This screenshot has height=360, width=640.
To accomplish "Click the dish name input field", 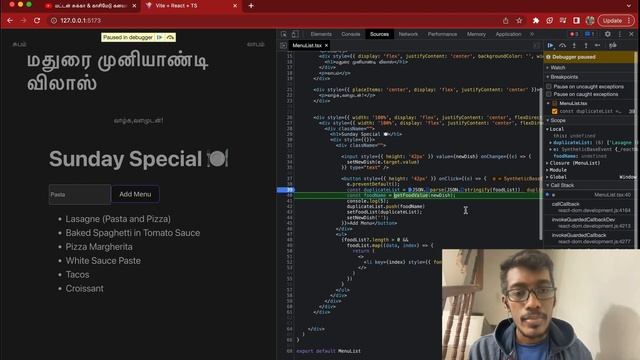I will (x=80, y=194).
